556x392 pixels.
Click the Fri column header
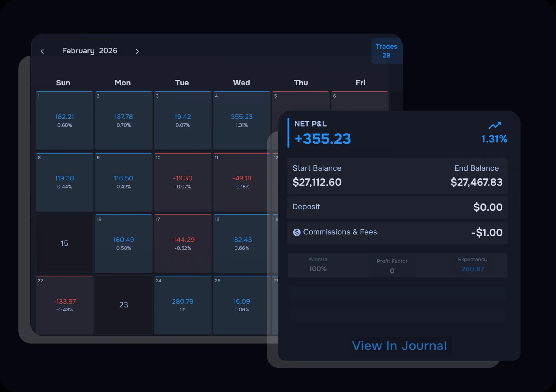(360, 83)
